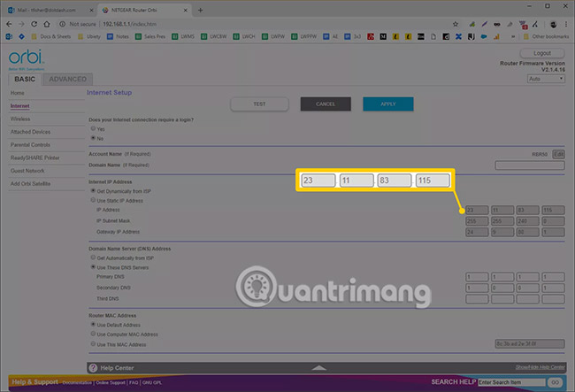Viewport: 575px width, 392px height.
Task: Expand the Help Center panel arrow
Action: [x=319, y=368]
